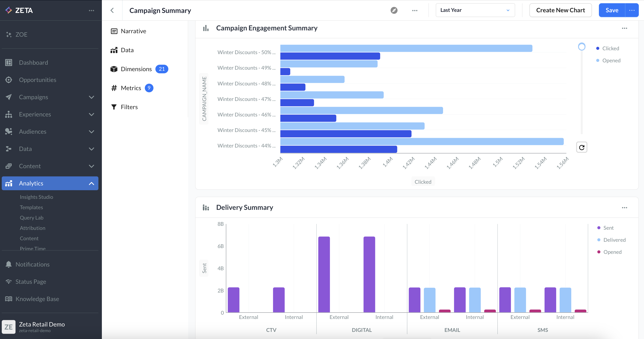Click the compass explore icon in header
644x339 pixels.
[394, 10]
